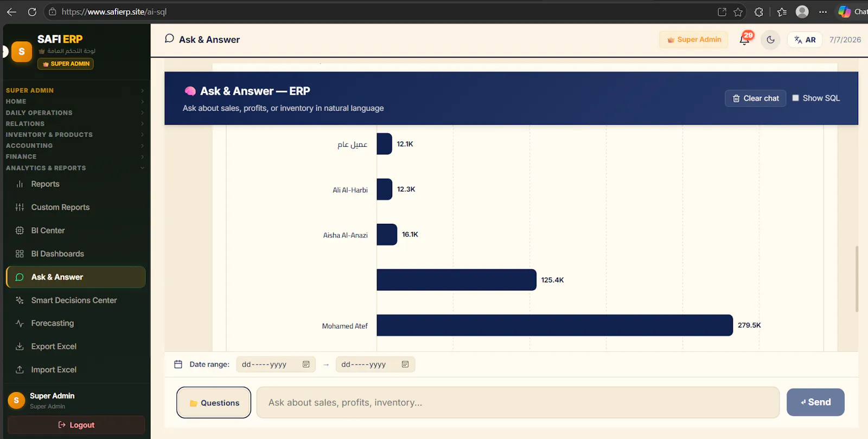Click the site info lock icon
This screenshot has width=868, height=439.
pyautogui.click(x=52, y=12)
